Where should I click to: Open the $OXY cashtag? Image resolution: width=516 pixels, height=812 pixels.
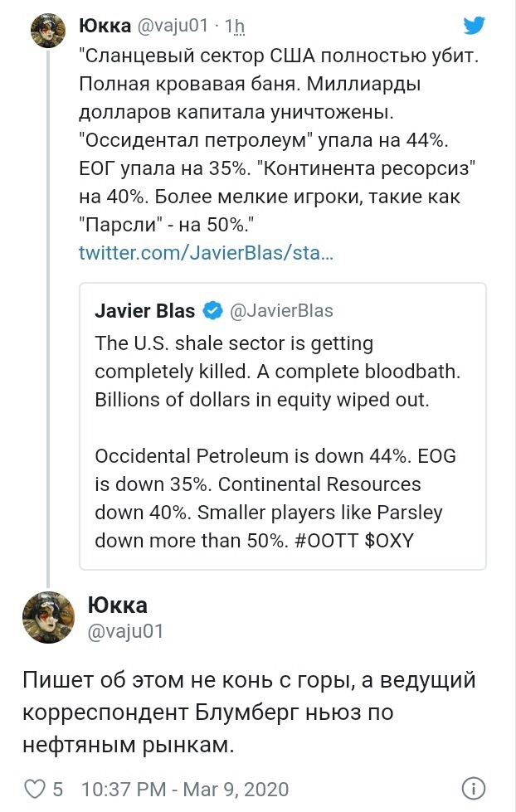pyautogui.click(x=389, y=541)
